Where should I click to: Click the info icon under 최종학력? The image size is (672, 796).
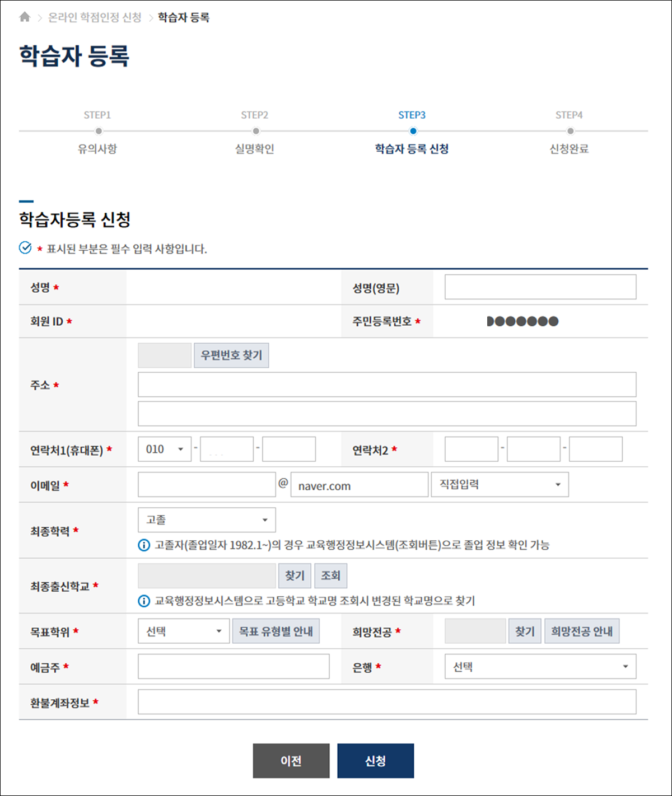[x=144, y=545]
